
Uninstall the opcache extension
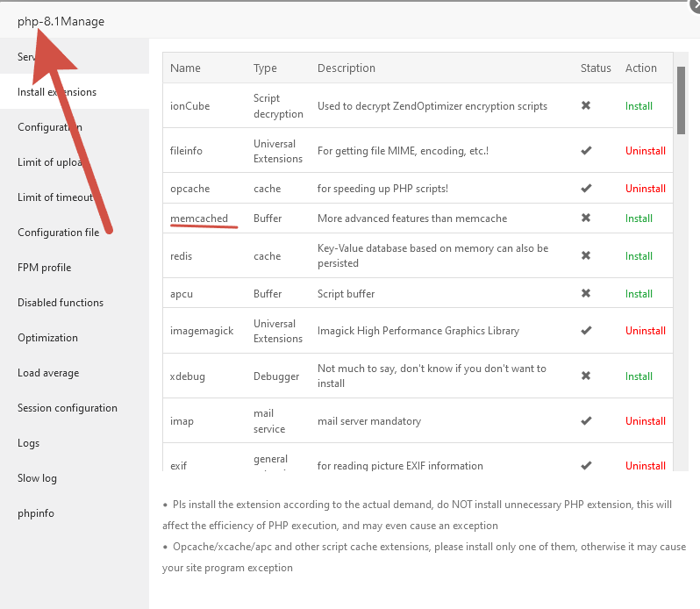coord(645,189)
